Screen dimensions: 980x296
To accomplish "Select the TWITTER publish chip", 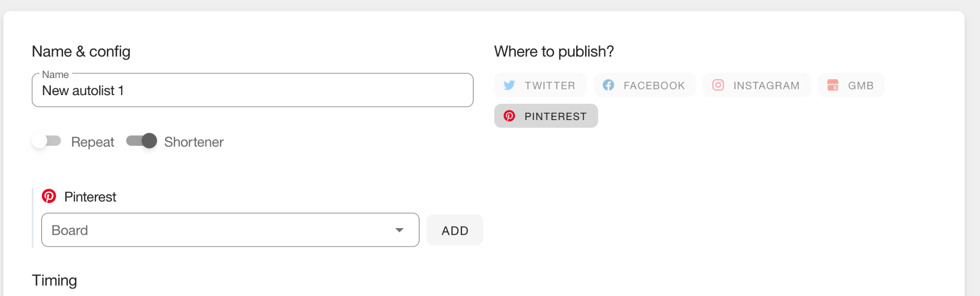I will (540, 85).
